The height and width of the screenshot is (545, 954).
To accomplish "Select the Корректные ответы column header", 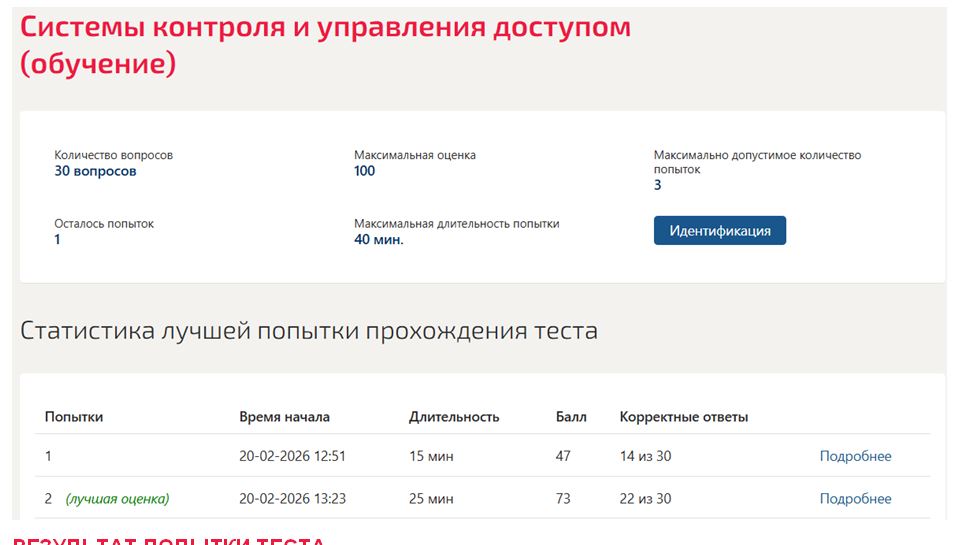I will 684,417.
